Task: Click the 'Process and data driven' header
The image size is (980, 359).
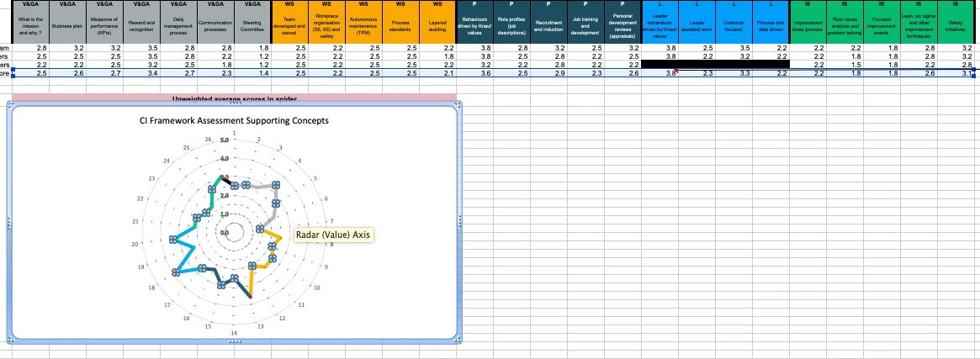Action: [x=771, y=26]
